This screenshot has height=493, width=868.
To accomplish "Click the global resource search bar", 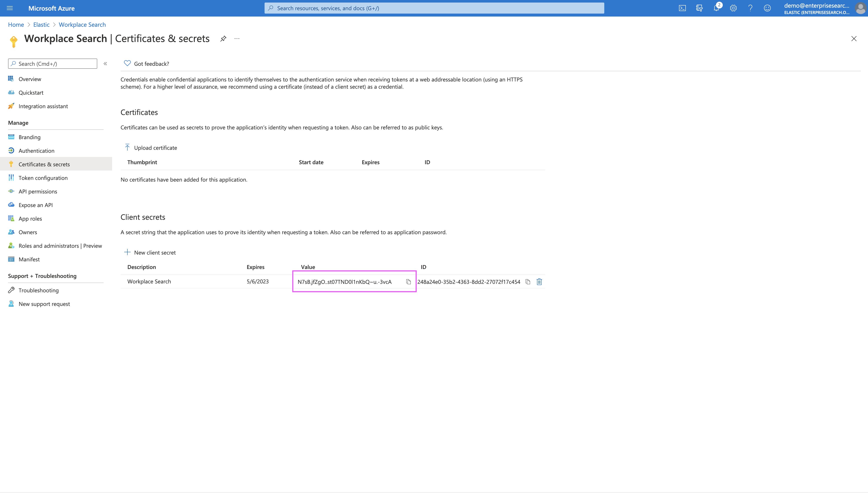I will tap(434, 8).
